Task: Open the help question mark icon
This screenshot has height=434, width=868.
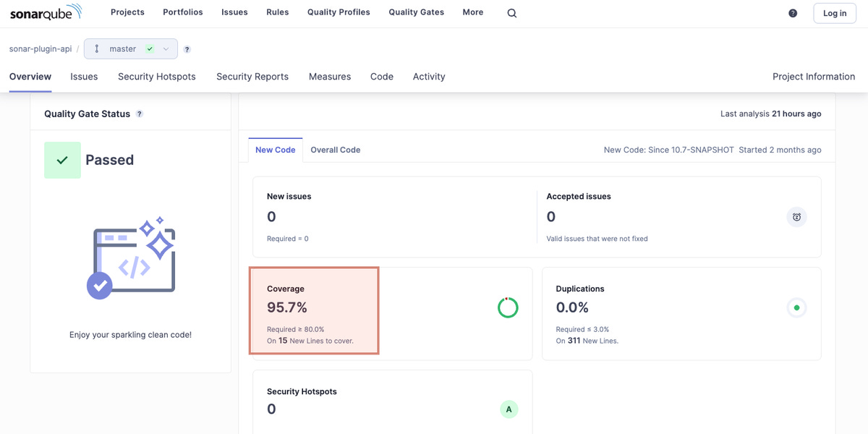Action: tap(793, 13)
